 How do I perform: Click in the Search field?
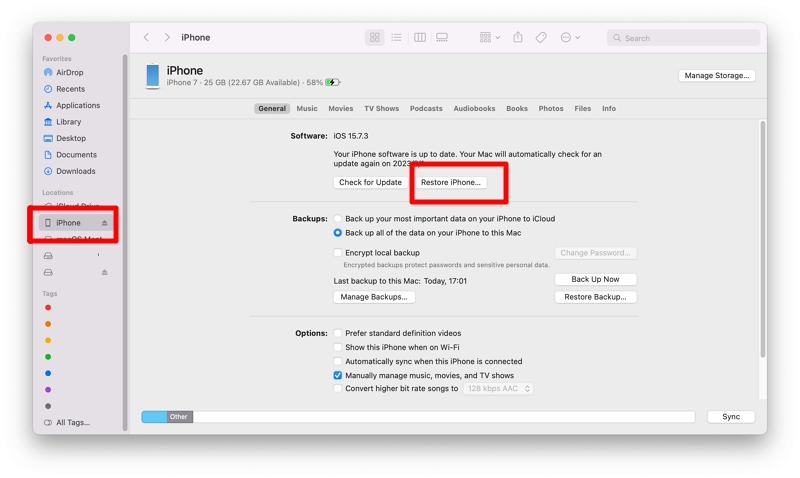(683, 38)
